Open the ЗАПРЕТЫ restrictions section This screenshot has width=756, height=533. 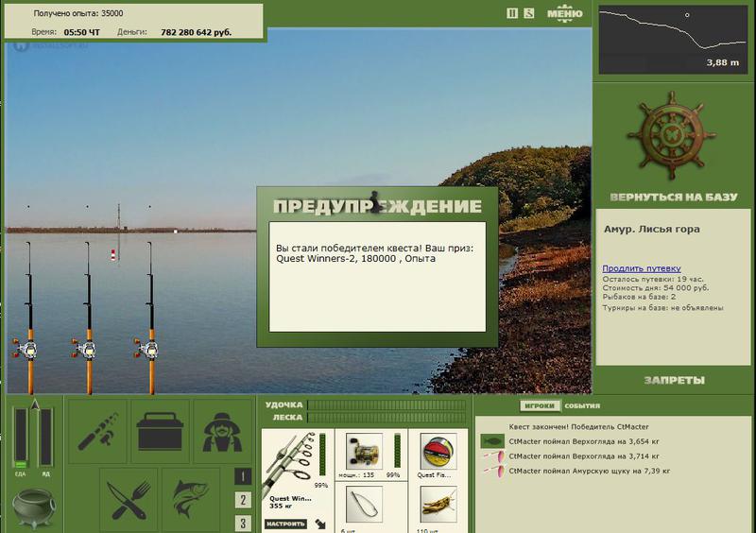[x=674, y=380]
